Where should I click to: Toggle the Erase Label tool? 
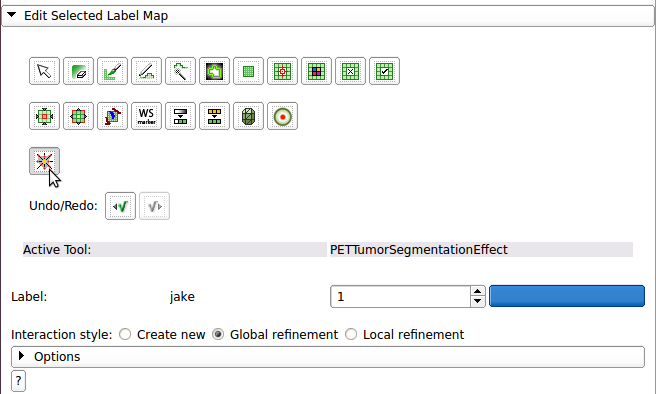click(78, 71)
